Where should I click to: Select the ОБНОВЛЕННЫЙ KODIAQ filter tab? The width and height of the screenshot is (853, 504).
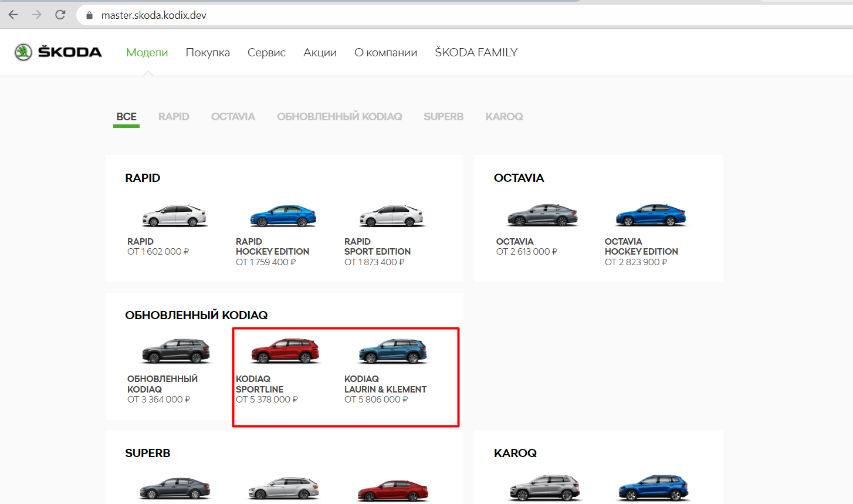[x=340, y=117]
